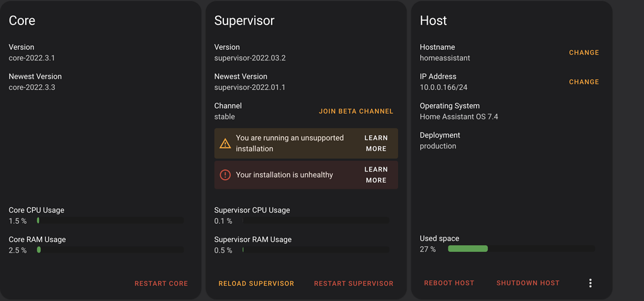The image size is (644, 301).
Task: Open the Host card three-dot menu
Action: click(x=590, y=283)
